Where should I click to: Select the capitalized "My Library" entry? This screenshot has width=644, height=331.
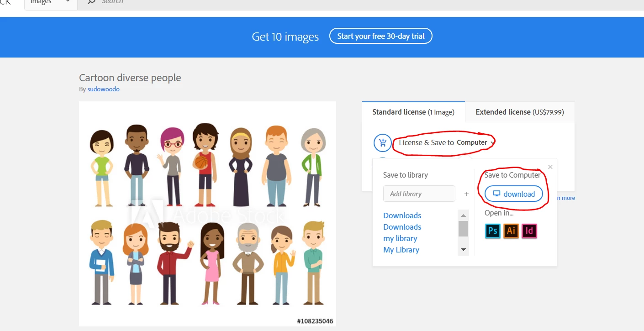[x=401, y=250]
